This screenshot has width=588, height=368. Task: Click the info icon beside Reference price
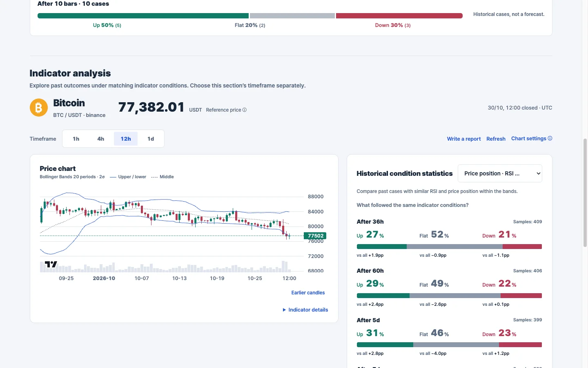(x=245, y=110)
